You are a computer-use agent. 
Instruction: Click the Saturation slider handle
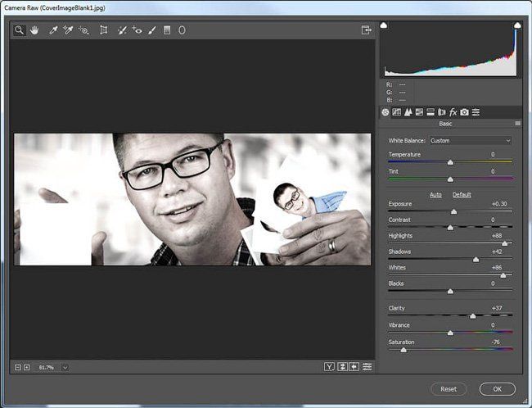click(x=403, y=349)
